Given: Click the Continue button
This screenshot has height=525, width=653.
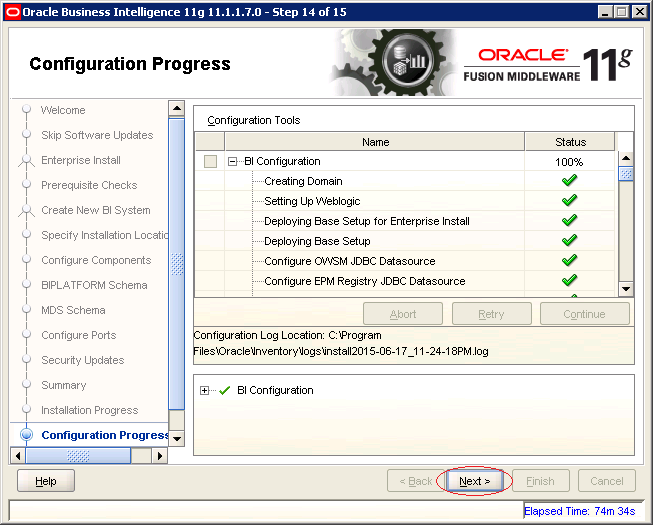Looking at the screenshot, I should [x=584, y=314].
